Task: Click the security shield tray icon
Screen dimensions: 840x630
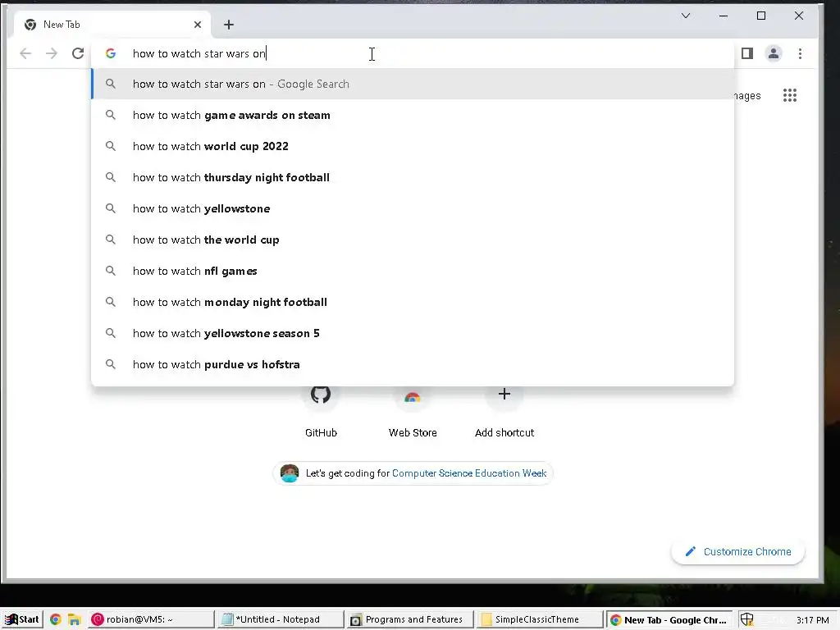Action: (x=746, y=619)
